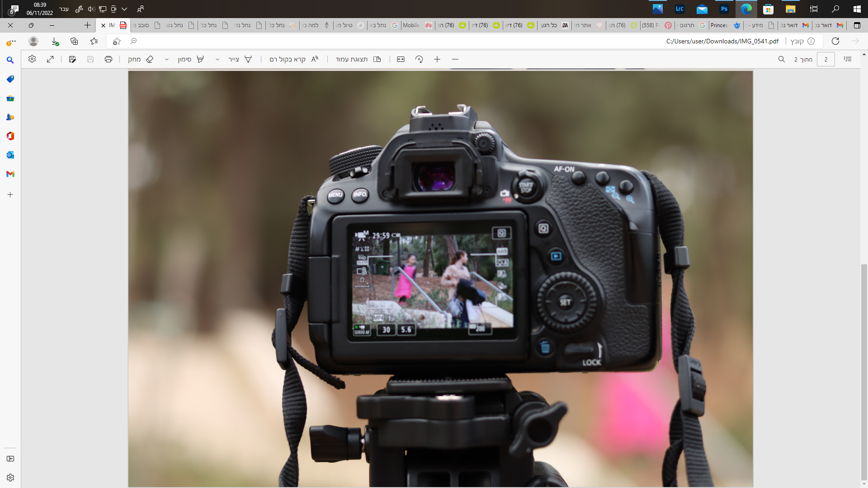Open PDF viewer settings gear

tap(32, 59)
